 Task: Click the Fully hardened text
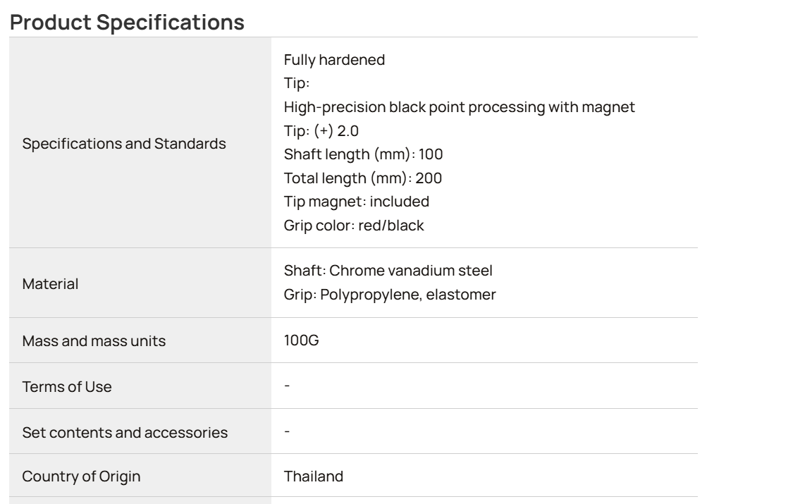(x=334, y=60)
